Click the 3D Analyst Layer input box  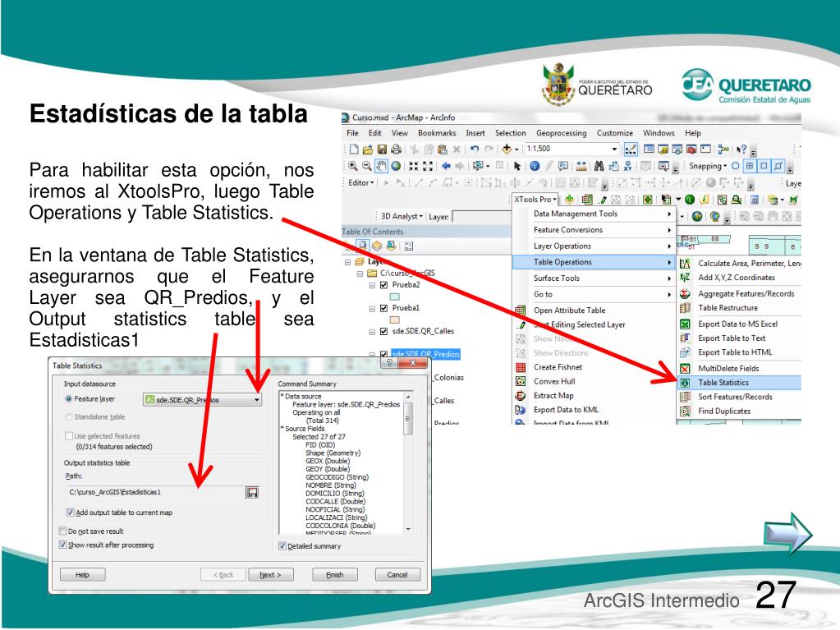[x=481, y=216]
